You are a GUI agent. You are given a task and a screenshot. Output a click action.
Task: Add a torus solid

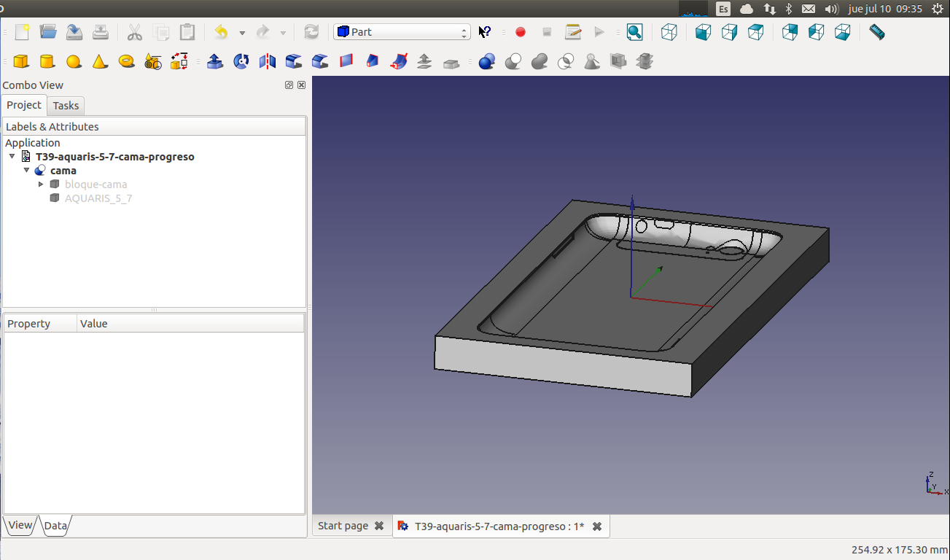pos(126,62)
